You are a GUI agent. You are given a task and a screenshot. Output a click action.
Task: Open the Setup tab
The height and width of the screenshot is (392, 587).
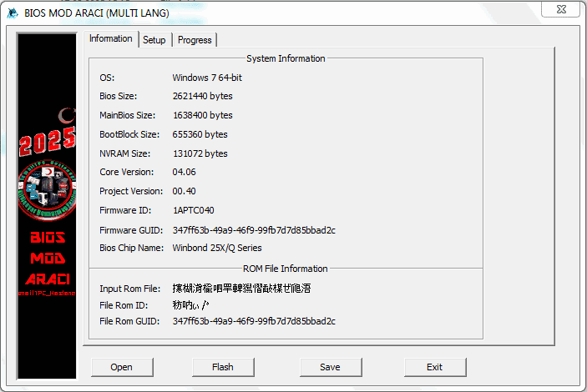[x=154, y=40]
